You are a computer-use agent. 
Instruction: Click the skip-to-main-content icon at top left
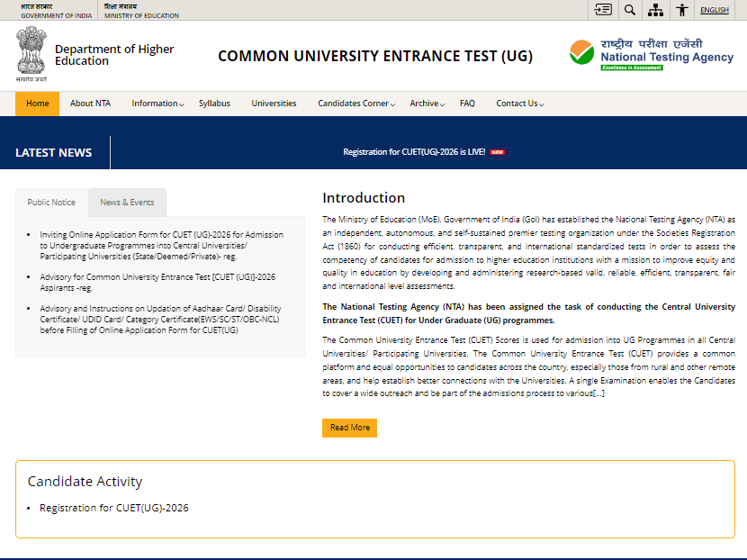point(603,9)
